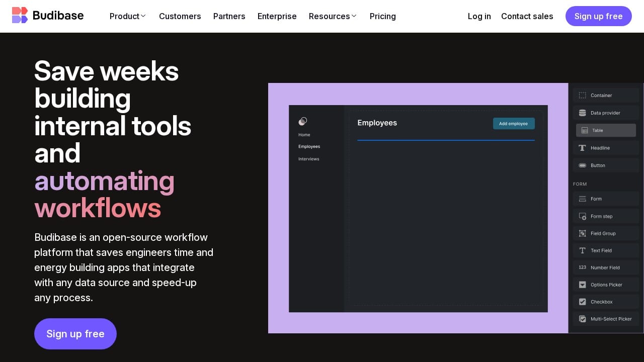This screenshot has height=362, width=644.
Task: Click the Budibase logo
Action: 48,15
